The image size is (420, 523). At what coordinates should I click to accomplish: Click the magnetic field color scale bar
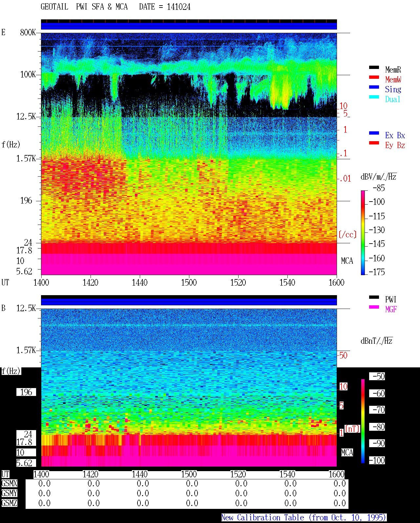point(363,421)
